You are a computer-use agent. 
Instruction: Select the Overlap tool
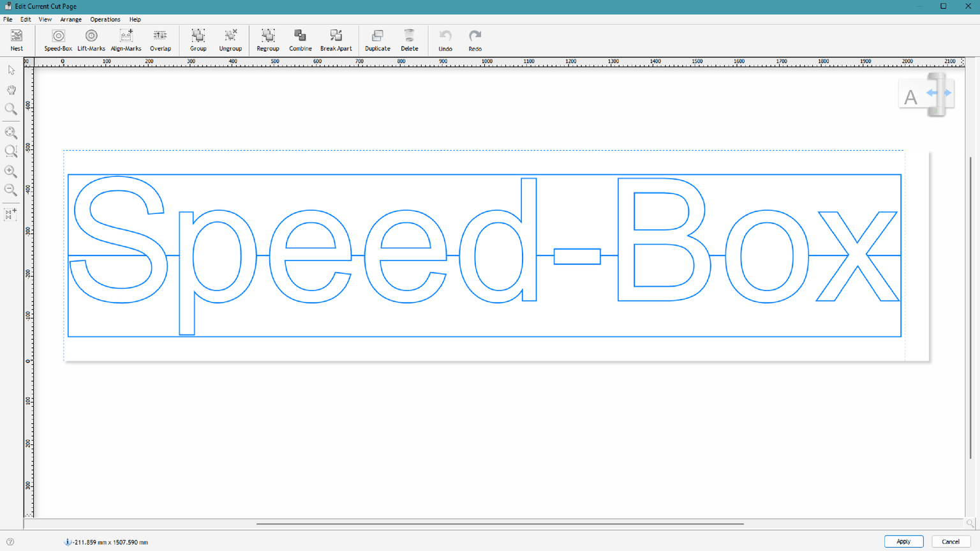[x=160, y=40]
